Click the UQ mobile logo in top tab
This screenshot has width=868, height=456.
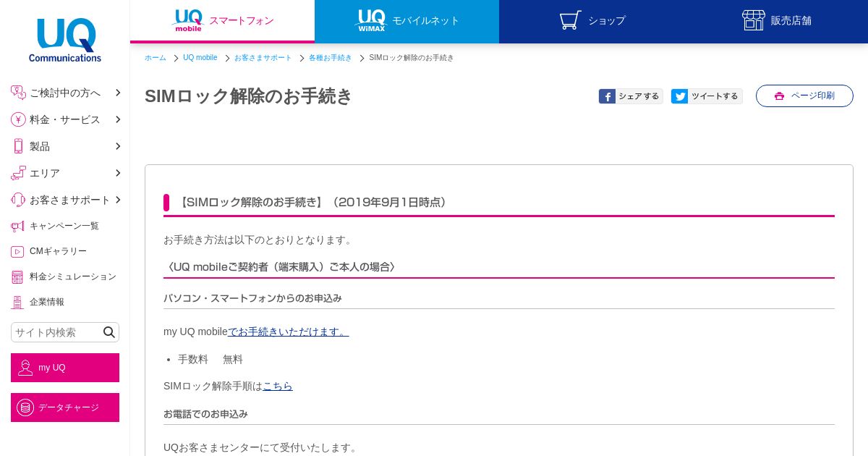pos(187,20)
